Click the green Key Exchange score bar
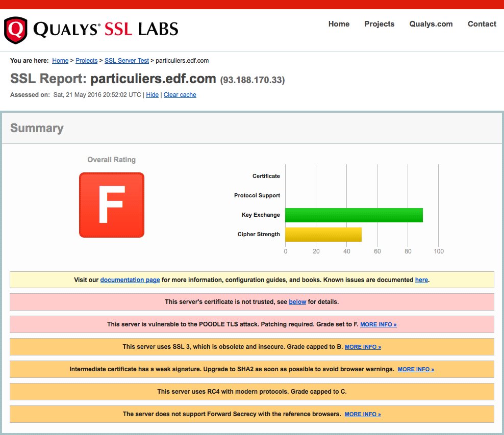Viewport: 504px width, 435px height. coord(354,215)
